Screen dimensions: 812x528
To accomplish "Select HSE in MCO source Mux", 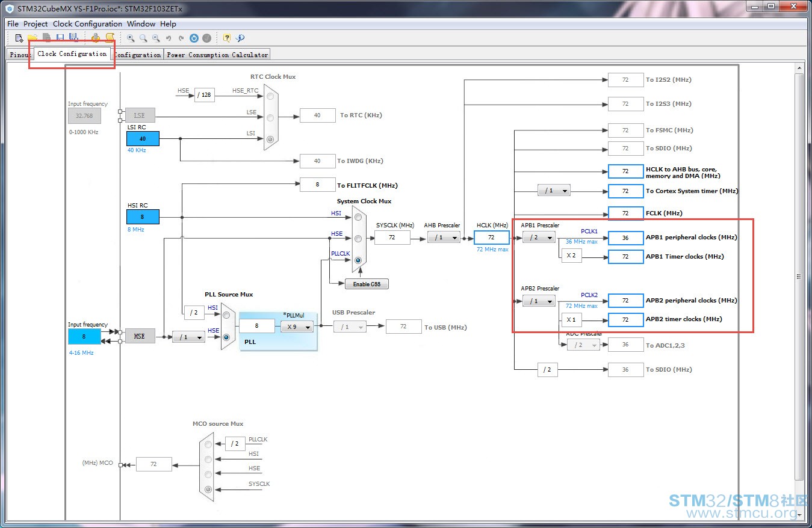I will [208, 474].
